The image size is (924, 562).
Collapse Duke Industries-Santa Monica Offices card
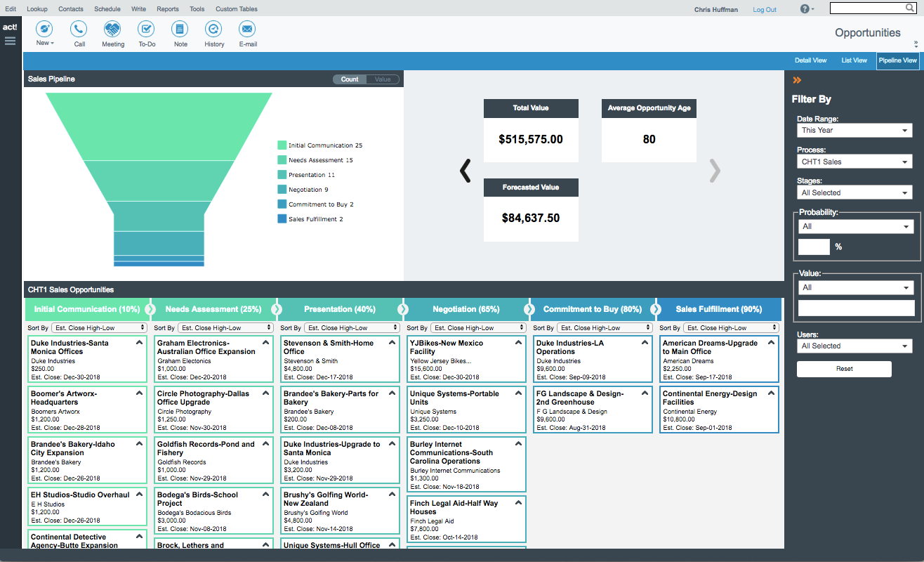[139, 343]
